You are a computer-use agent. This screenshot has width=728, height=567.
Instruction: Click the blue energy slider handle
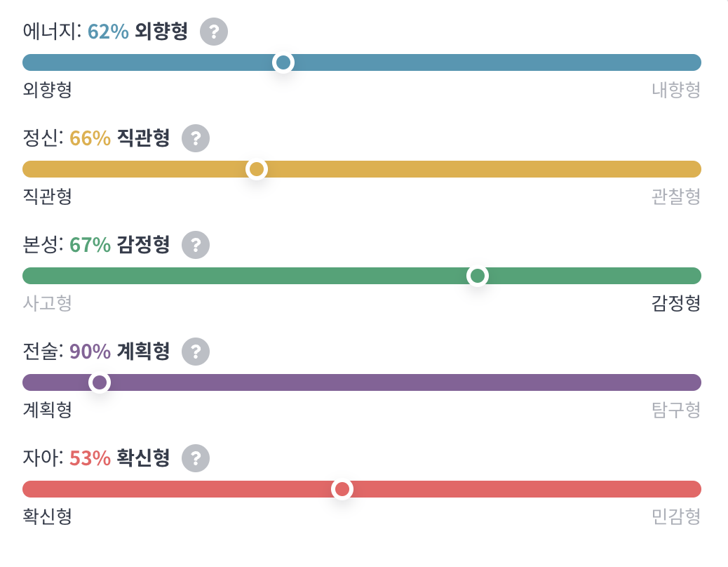(x=283, y=62)
